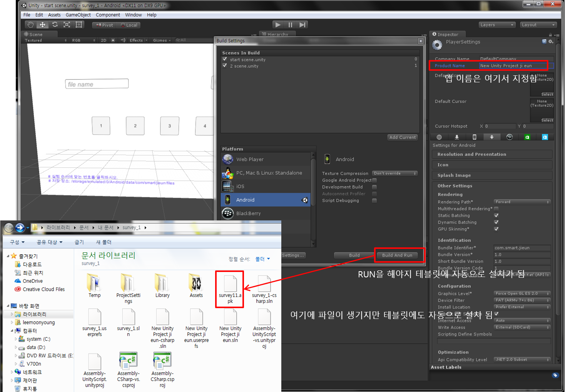
Task: Uncheck 2 scene.unity in Scenes In Build
Action: [x=225, y=66]
